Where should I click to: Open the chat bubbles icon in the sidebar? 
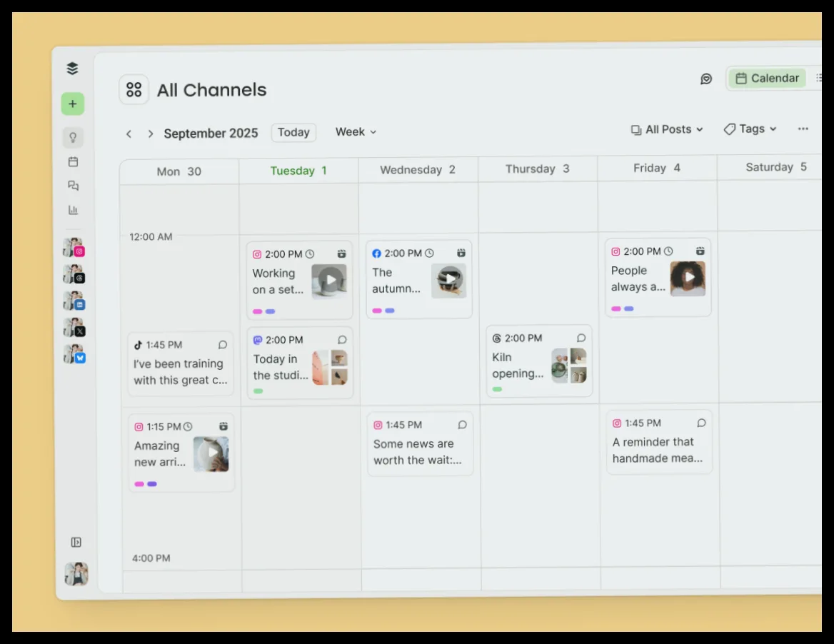pyautogui.click(x=74, y=186)
